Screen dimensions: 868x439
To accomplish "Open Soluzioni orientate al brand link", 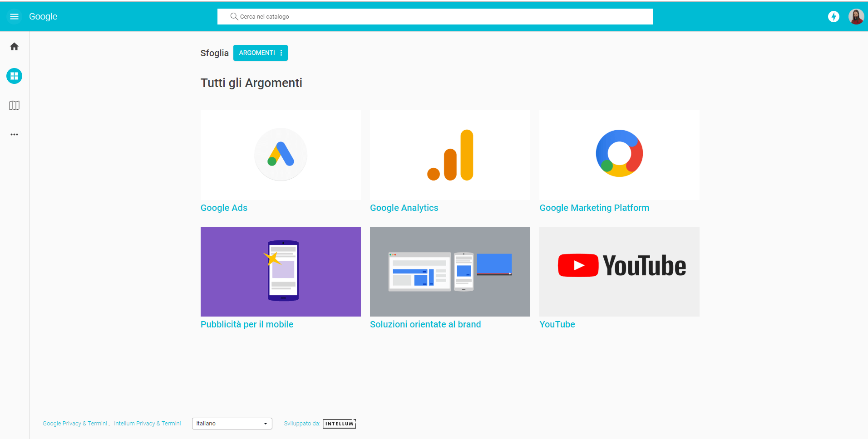I will pyautogui.click(x=425, y=324).
